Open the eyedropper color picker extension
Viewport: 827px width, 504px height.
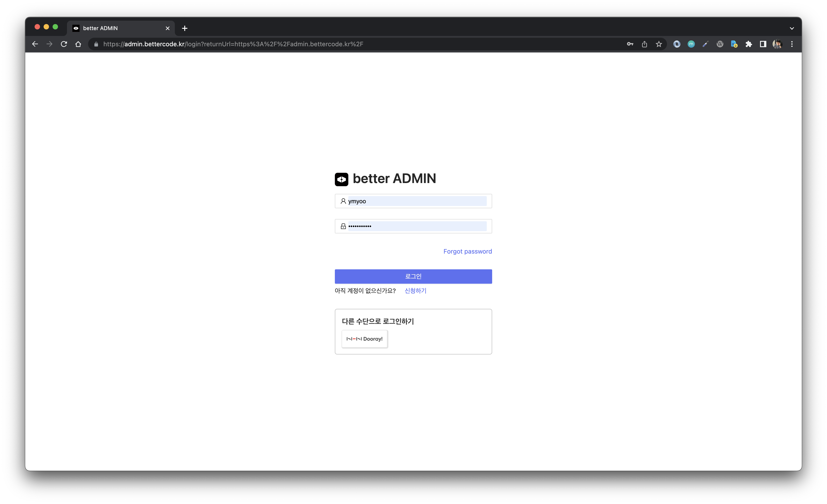point(705,44)
